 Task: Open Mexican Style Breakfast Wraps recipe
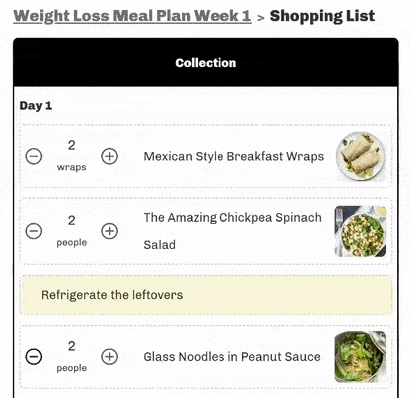tap(234, 156)
